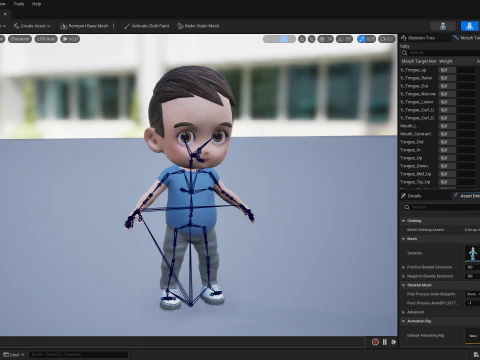Open the Create Asset dropdown
480x360 pixels.
pos(32,26)
